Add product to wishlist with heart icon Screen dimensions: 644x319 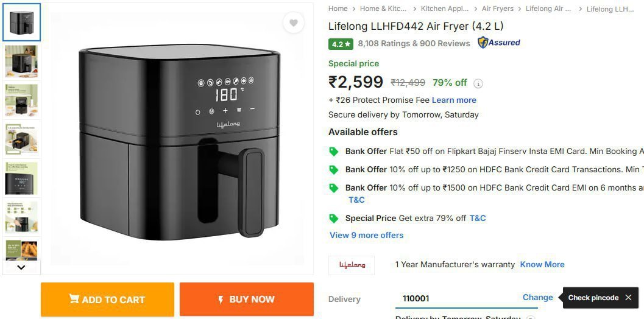click(294, 23)
